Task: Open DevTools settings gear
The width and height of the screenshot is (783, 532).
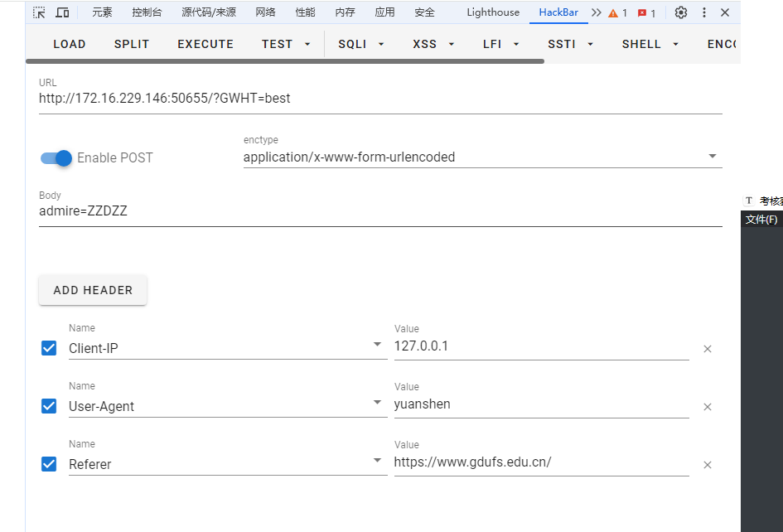Action: pyautogui.click(x=681, y=12)
